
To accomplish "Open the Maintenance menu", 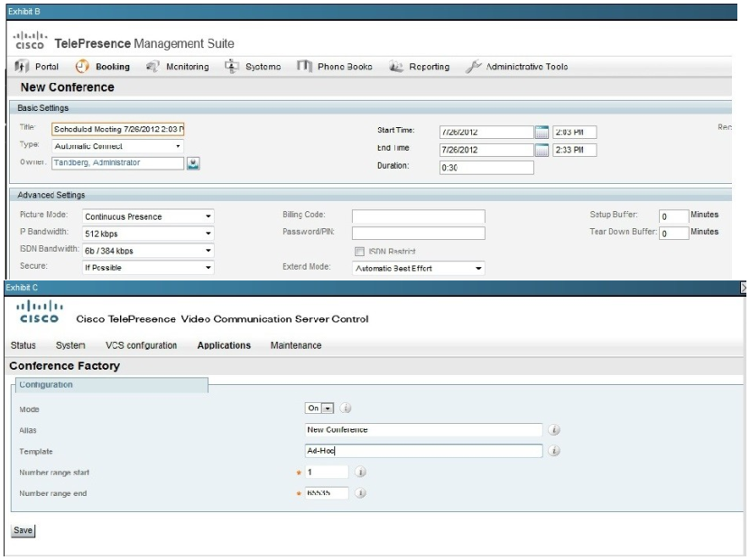I will click(x=296, y=345).
